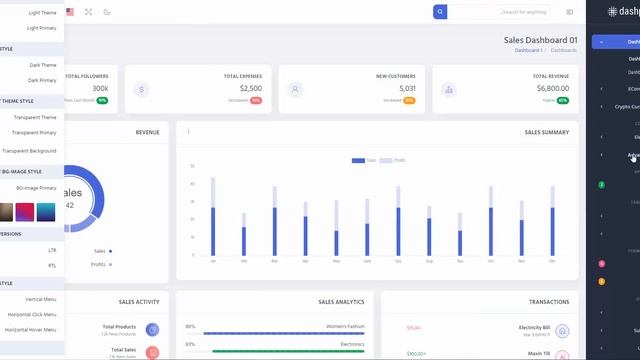The image size is (640, 360).
Task: Switch to dark mode with moon icon
Action: coord(107,12)
